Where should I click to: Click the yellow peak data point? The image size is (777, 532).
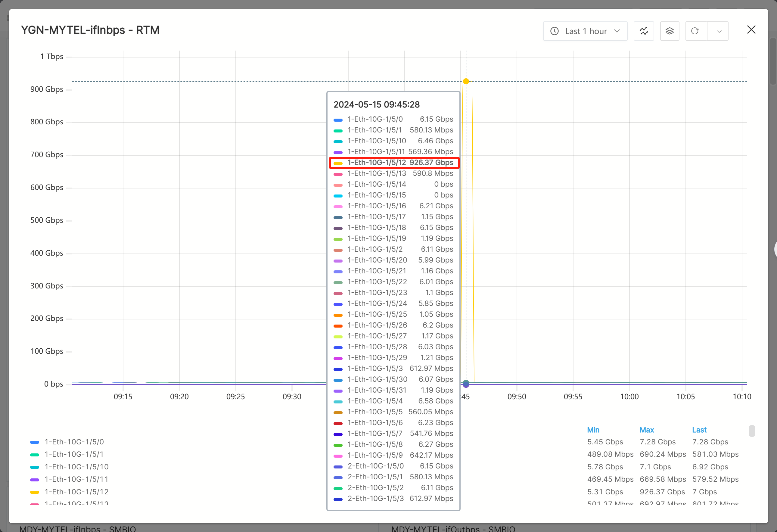tap(466, 81)
